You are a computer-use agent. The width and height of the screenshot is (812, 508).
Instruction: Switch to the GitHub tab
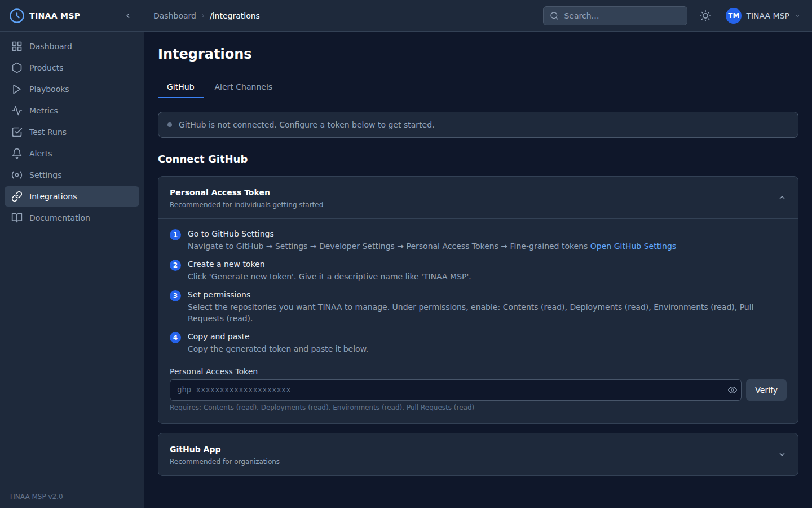[x=180, y=87]
